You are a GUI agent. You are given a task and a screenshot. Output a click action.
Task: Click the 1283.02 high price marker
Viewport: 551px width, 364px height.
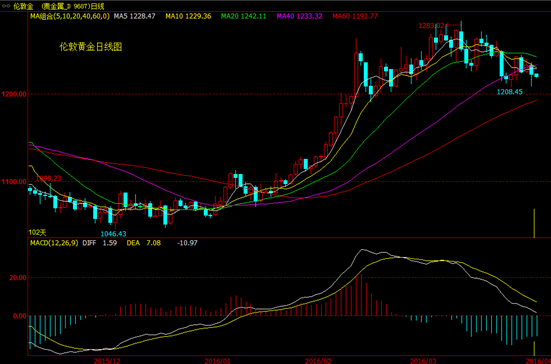[431, 26]
